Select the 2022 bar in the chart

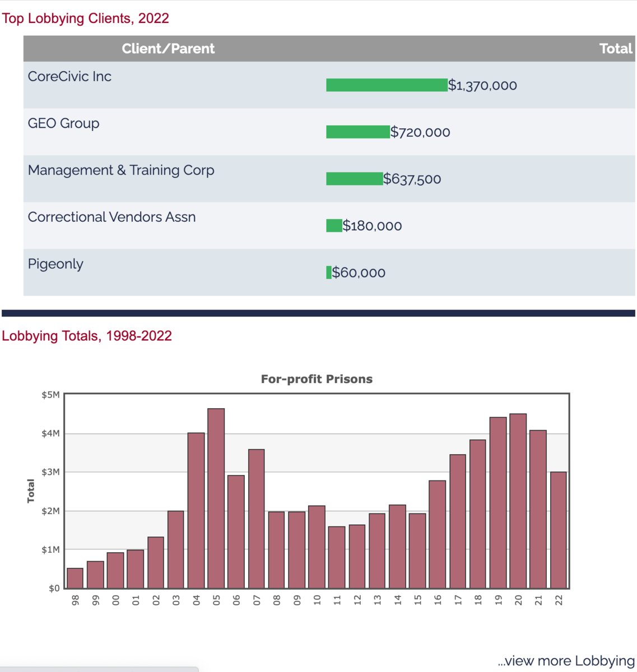(x=559, y=530)
